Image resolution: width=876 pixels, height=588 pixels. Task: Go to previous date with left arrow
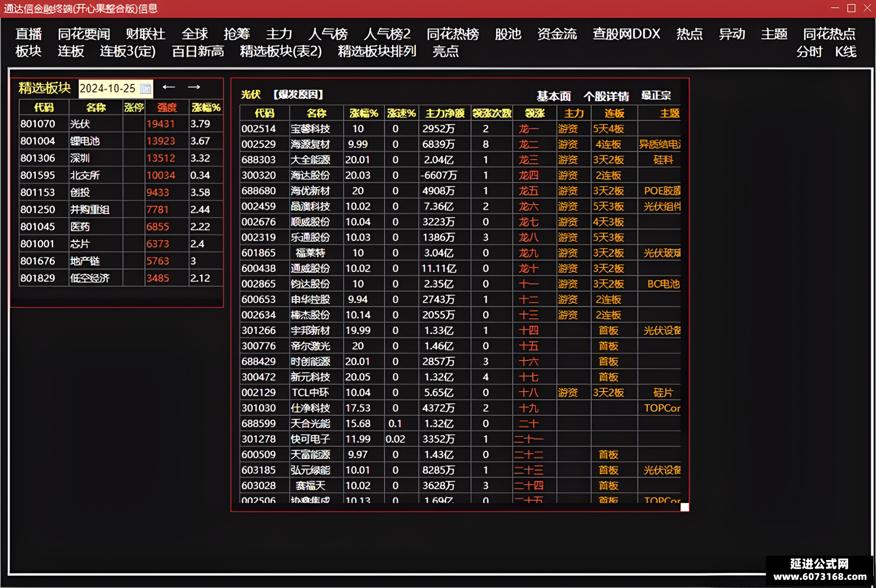pyautogui.click(x=169, y=87)
